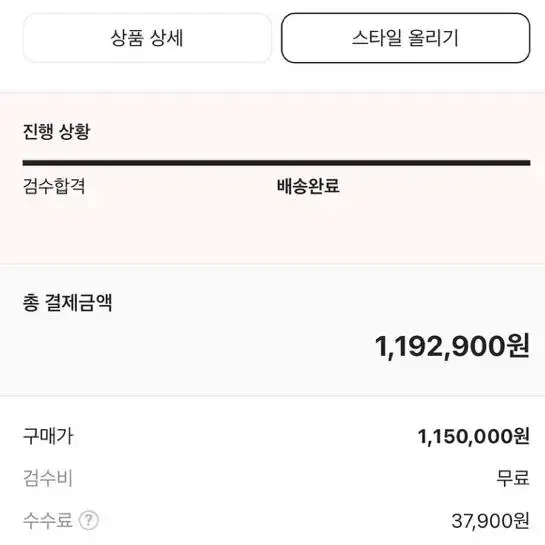Click the 총 결제금액 label
This screenshot has width=545, height=545.
point(67,302)
